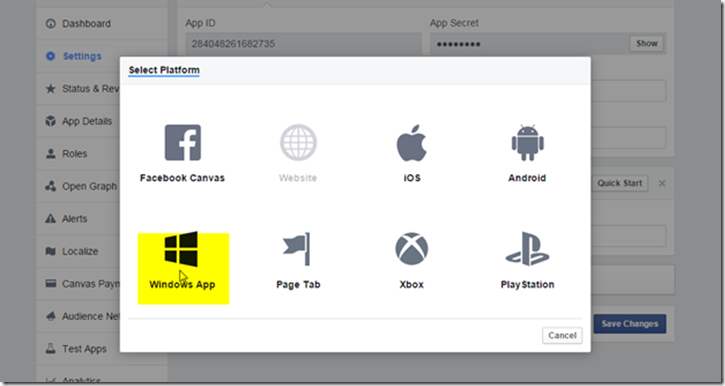Click the star icon beside Status

[x=50, y=88]
